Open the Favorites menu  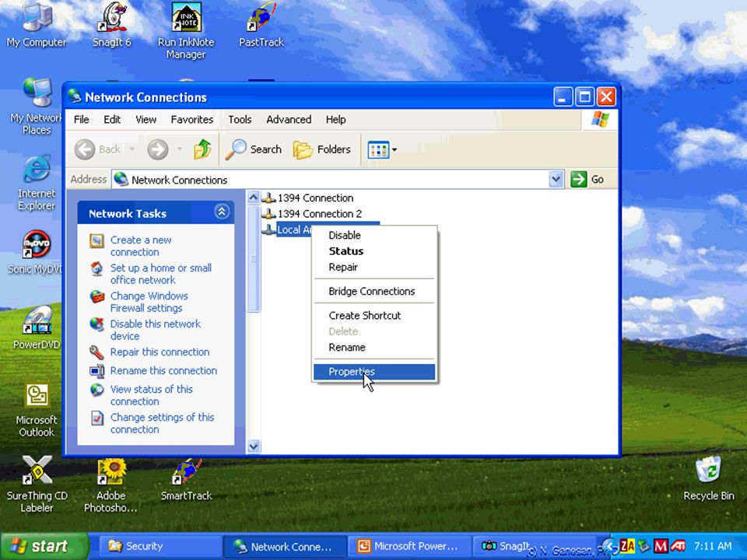[192, 120]
